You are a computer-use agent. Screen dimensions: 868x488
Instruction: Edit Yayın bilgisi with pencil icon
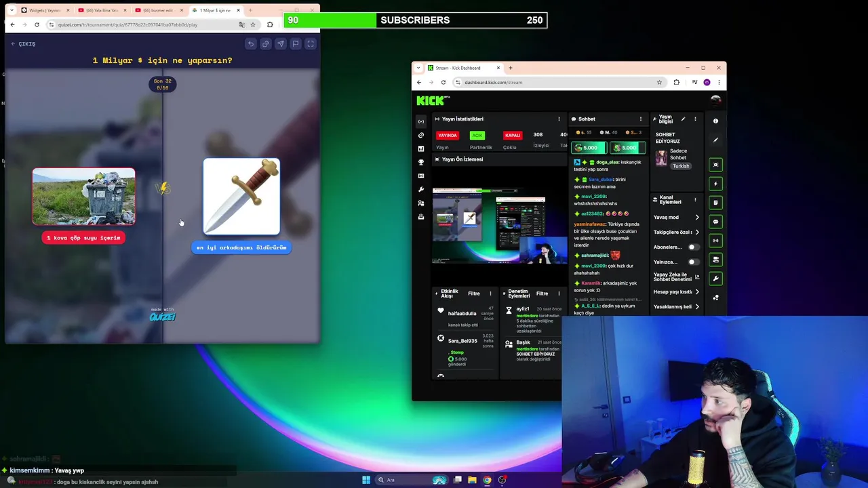click(683, 119)
